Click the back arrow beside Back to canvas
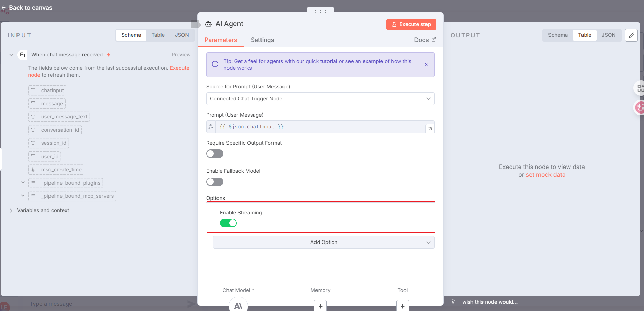The width and height of the screenshot is (644, 311). (x=4, y=7)
